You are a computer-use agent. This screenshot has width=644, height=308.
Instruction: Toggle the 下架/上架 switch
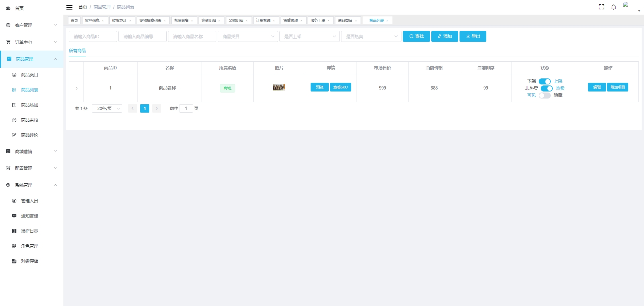click(545, 81)
